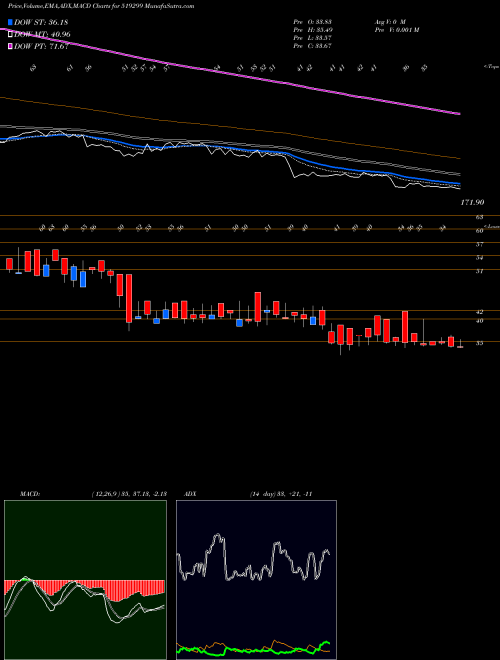Click the MACD: panel heading
This screenshot has width=500, height=660.
[29, 494]
